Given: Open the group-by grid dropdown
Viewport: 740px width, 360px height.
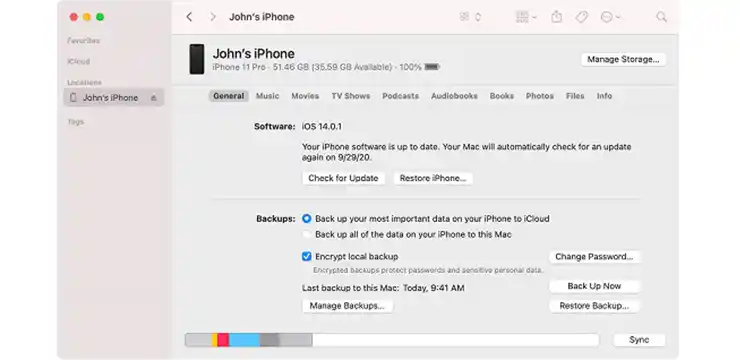Looking at the screenshot, I should (526, 17).
